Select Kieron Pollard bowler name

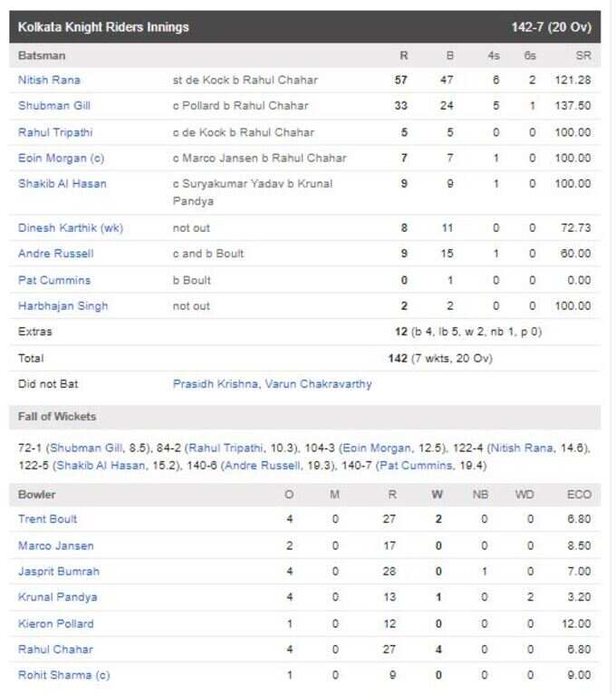[56, 623]
